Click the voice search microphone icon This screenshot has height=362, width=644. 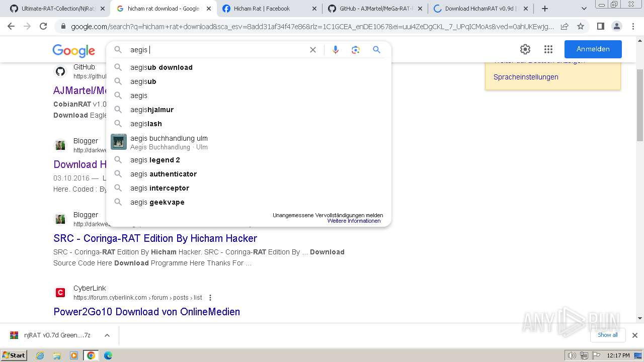tap(336, 50)
